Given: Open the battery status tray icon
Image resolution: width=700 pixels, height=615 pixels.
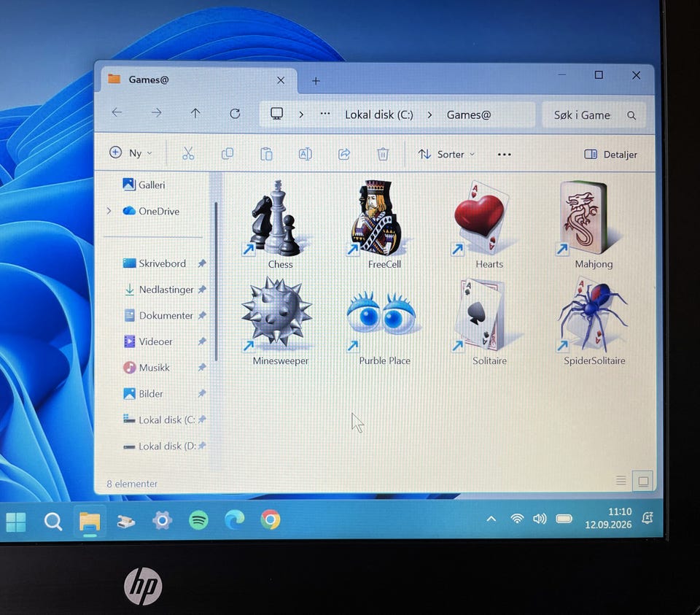Looking at the screenshot, I should click(x=564, y=519).
